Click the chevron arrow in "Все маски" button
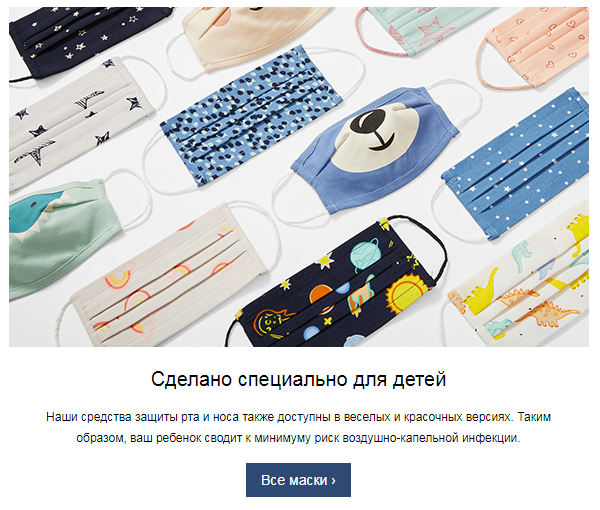This screenshot has height=510, width=600. tap(333, 481)
